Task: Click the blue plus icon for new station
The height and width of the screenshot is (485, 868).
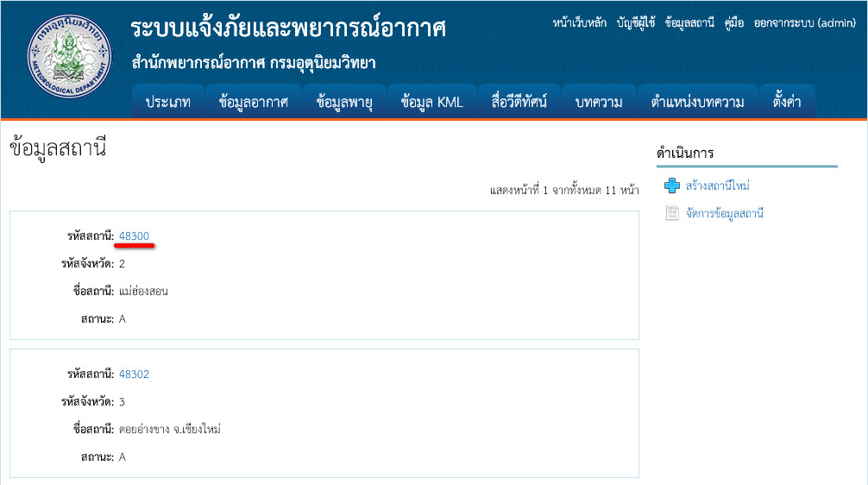Action: 672,186
